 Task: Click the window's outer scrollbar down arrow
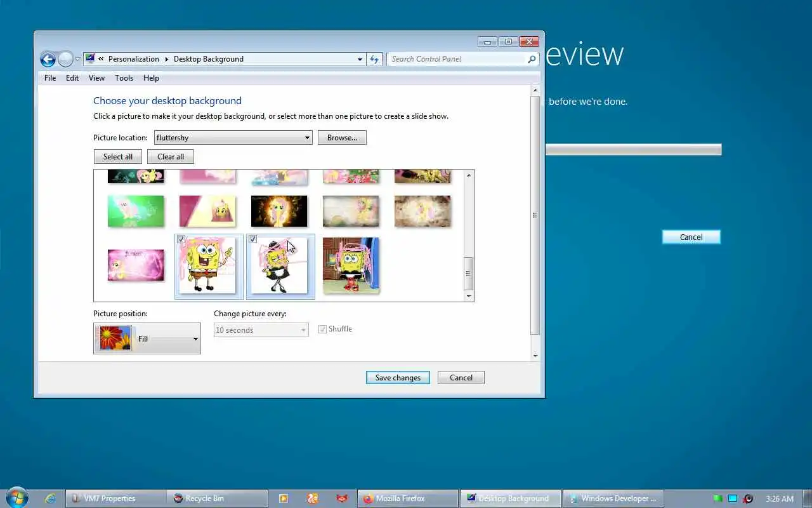[535, 356]
